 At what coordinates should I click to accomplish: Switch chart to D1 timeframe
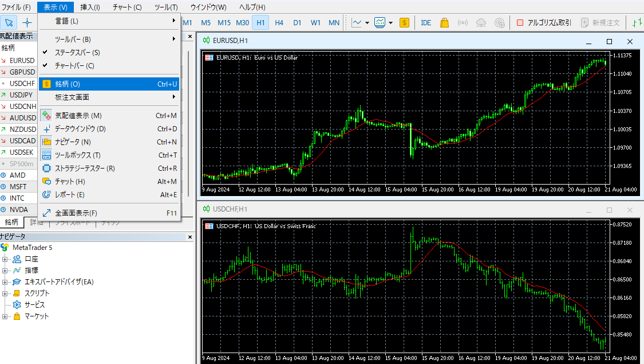pos(297,23)
